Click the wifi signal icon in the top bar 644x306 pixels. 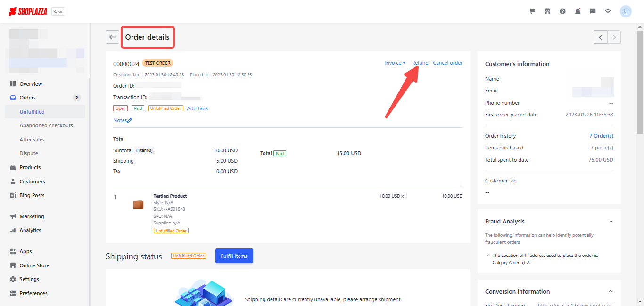click(608, 11)
